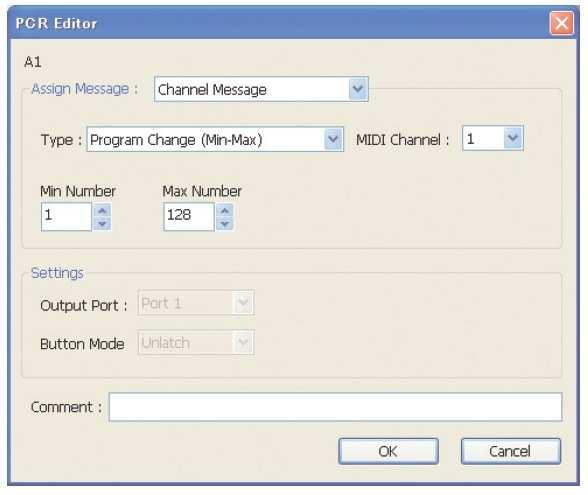588x495 pixels.
Task: Click the PCR Editor title text
Action: pos(56,24)
